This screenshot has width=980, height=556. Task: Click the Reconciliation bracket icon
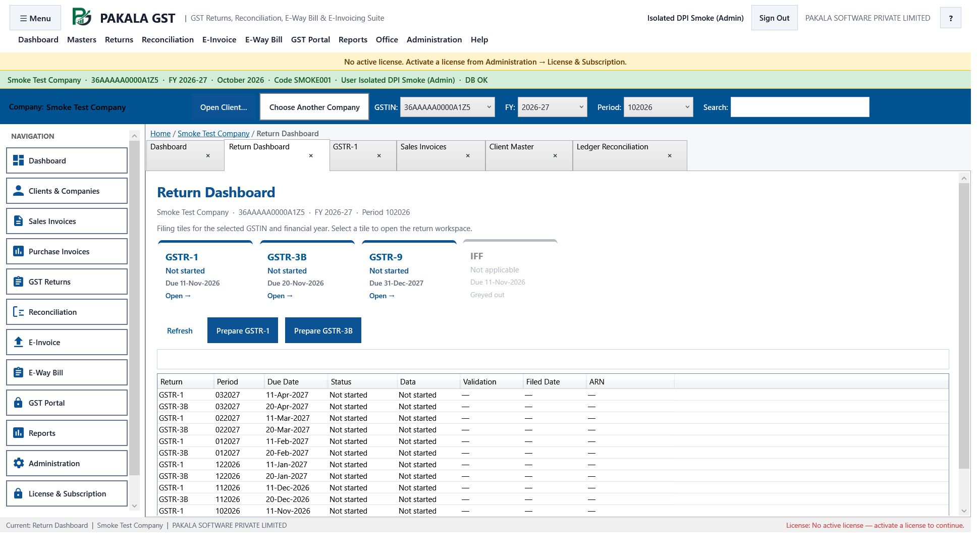(19, 312)
